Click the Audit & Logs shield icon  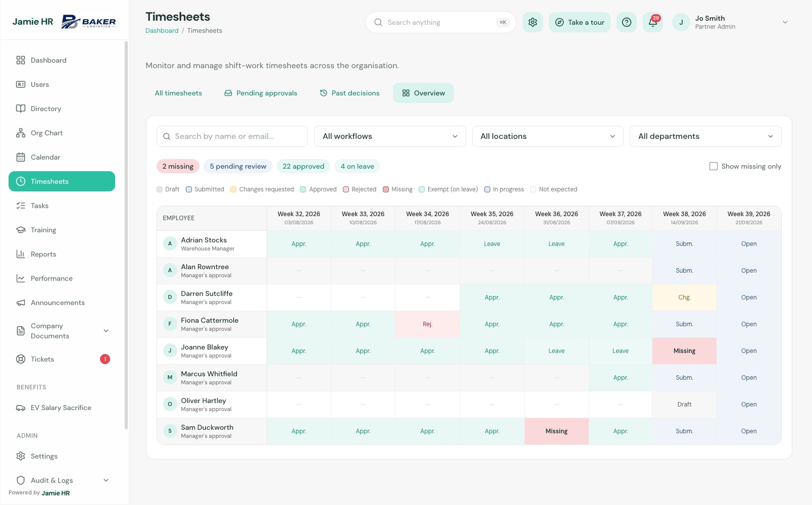tap(21, 480)
